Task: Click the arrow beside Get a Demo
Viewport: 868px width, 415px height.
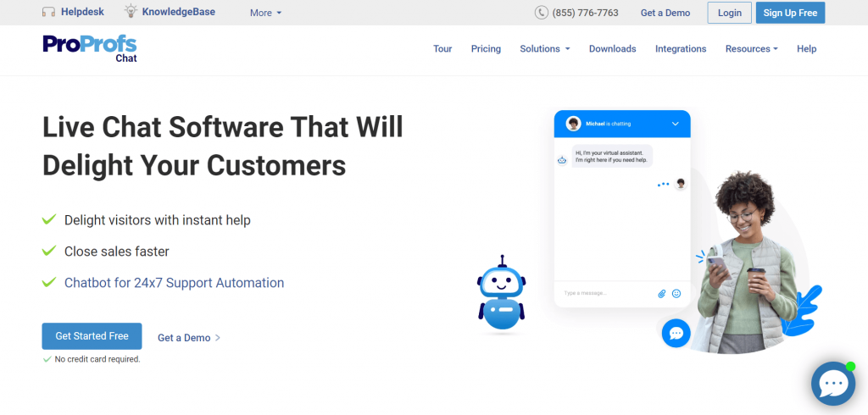Action: (218, 338)
